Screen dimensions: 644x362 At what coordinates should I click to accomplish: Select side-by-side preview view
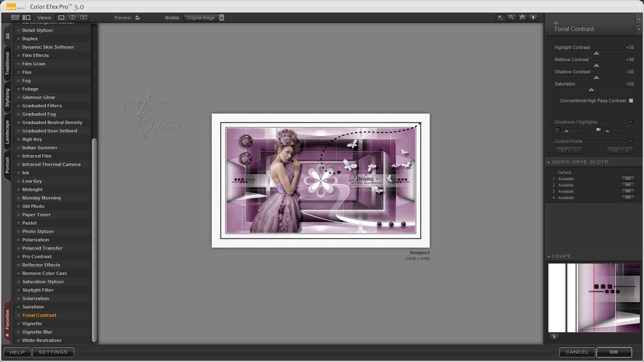[x=83, y=18]
